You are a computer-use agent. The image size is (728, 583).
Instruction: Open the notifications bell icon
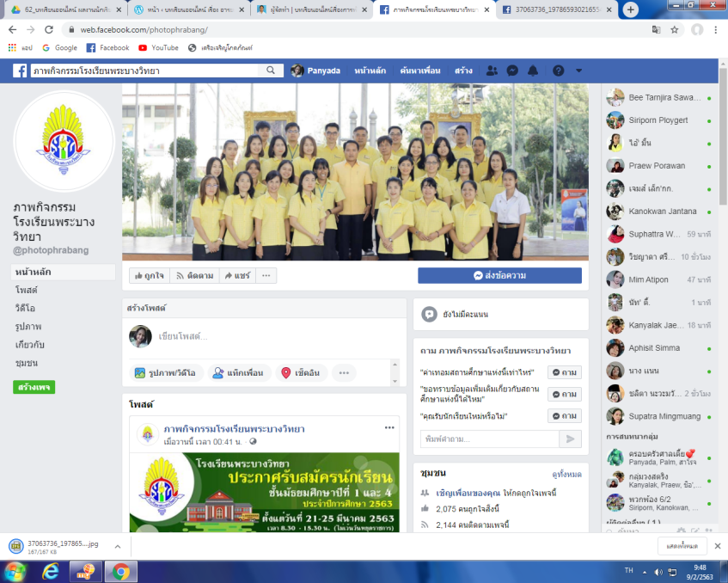coord(533,71)
